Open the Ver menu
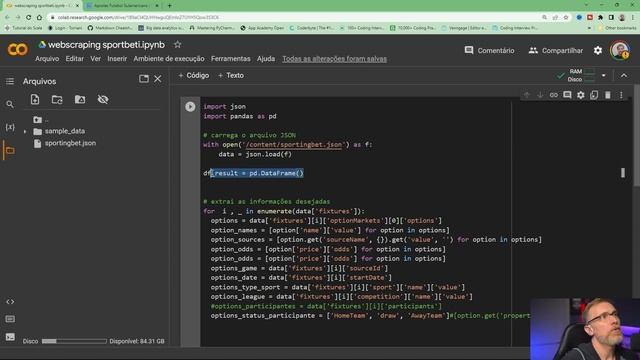 point(96,59)
